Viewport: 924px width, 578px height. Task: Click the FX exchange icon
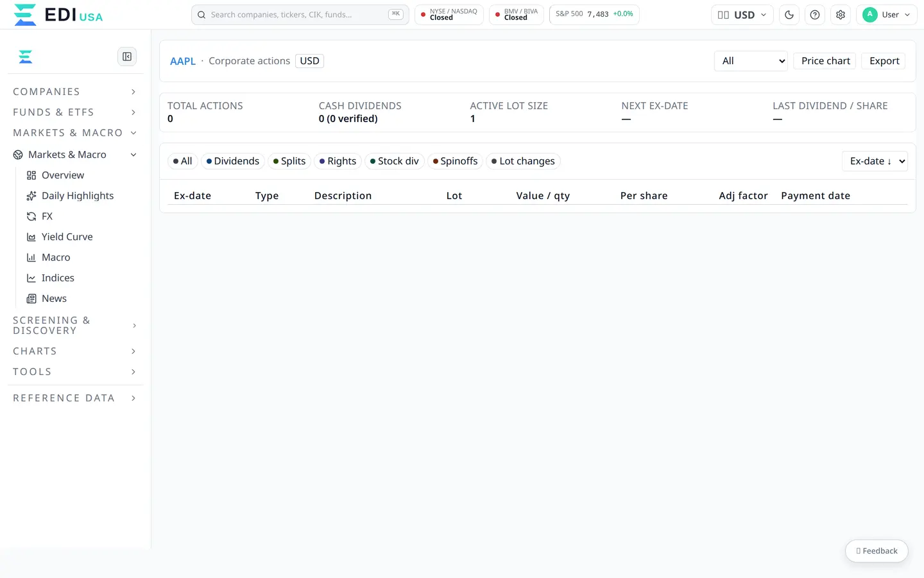tap(31, 216)
